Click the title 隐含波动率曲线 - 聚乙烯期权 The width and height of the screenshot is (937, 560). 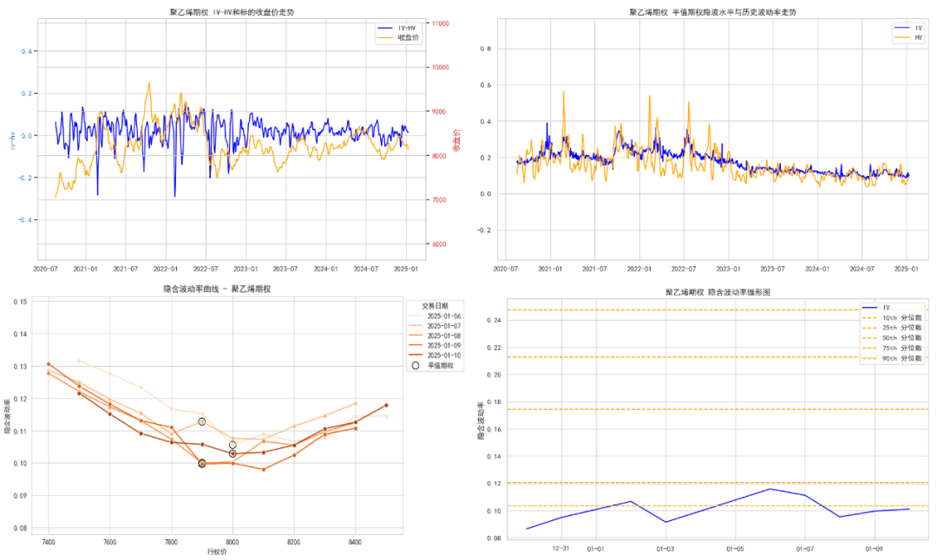(217, 289)
